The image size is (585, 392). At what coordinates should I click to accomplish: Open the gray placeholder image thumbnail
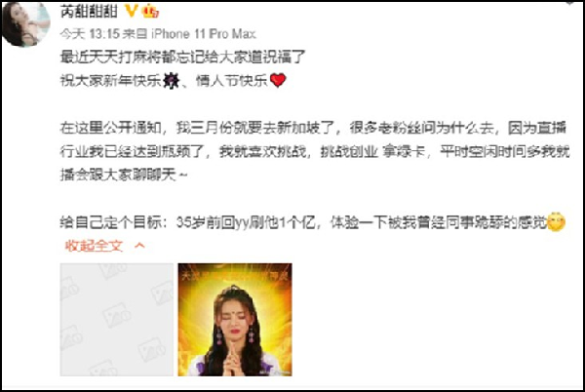click(117, 319)
